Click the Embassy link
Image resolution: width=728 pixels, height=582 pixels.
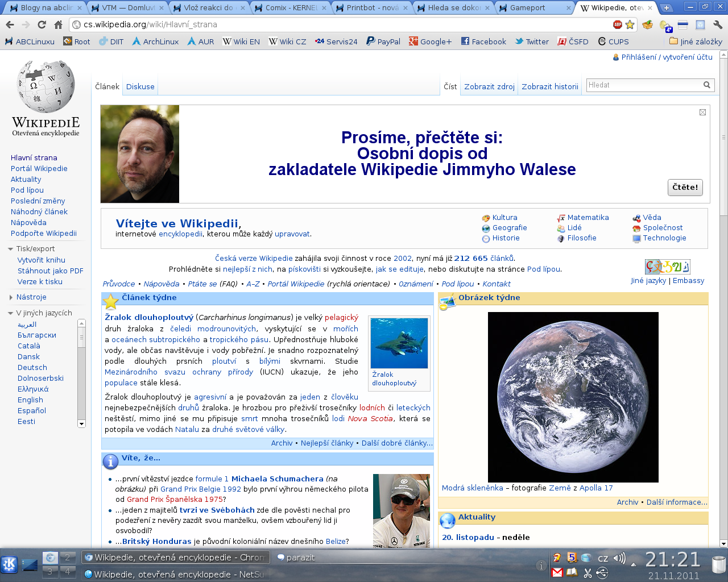click(x=688, y=280)
